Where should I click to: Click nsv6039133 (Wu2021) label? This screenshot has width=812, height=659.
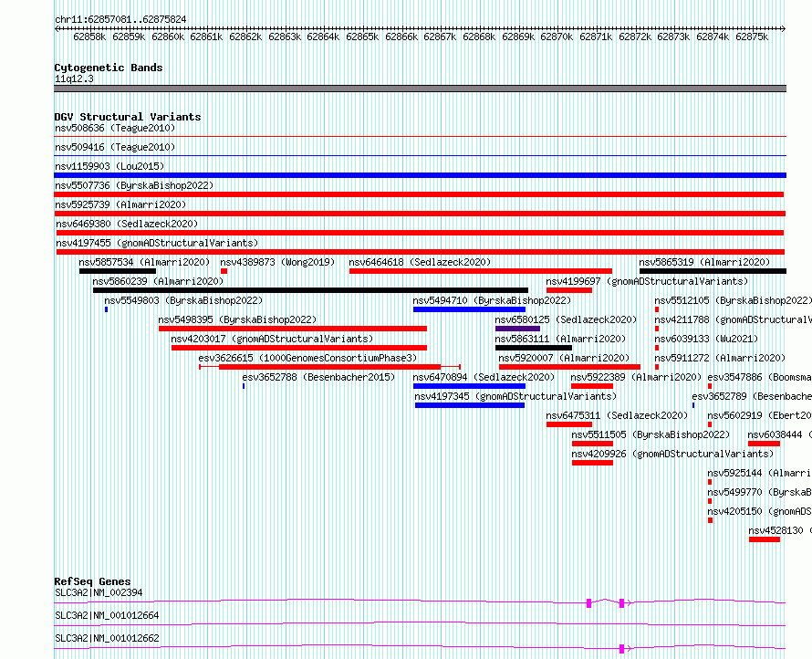[706, 339]
